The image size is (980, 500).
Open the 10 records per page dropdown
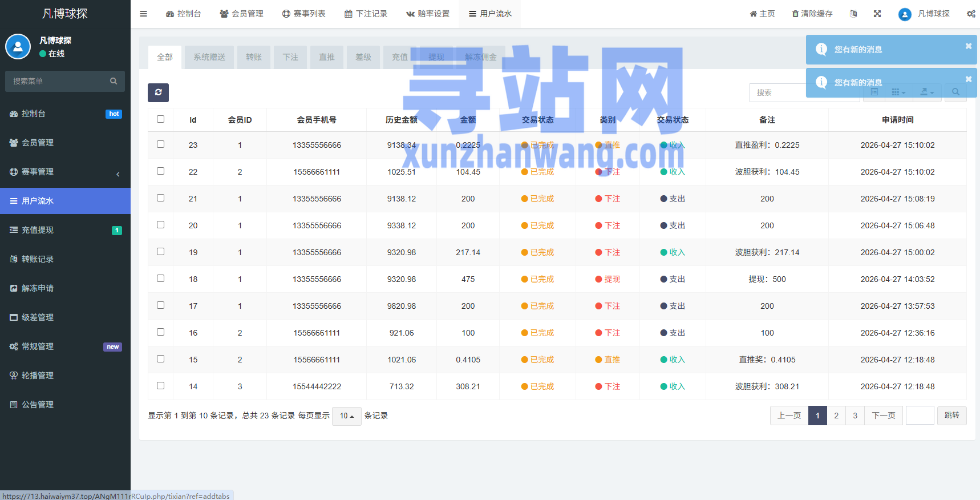point(347,416)
